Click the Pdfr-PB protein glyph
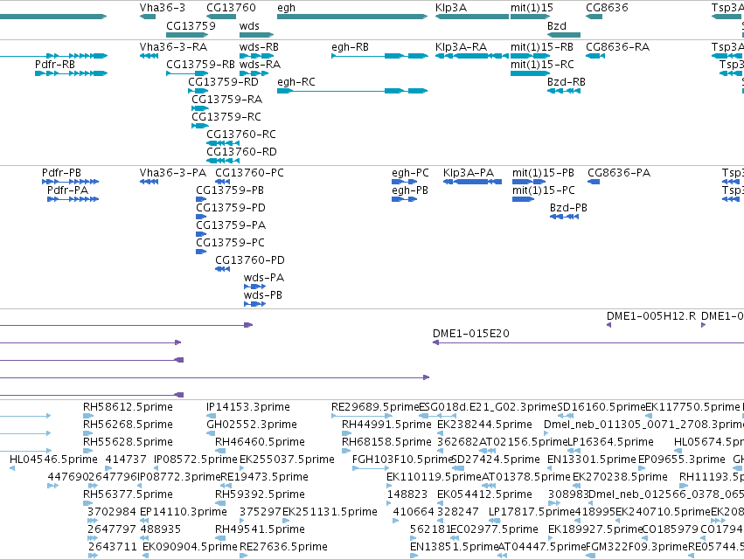 tap(70, 182)
